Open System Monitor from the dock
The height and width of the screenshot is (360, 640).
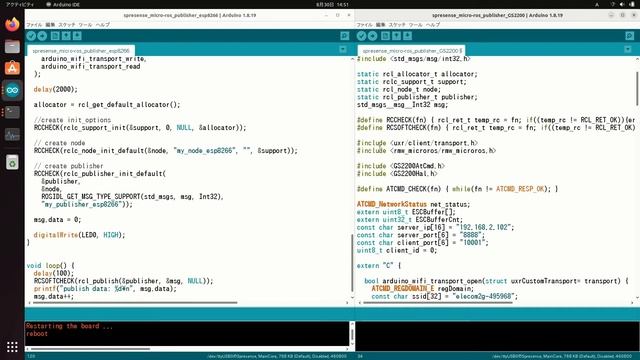[12, 134]
